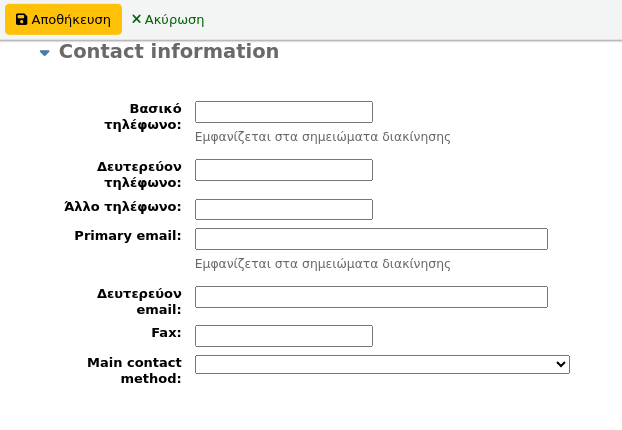The width and height of the screenshot is (622, 430).
Task: Save the form with the Αποθήκευση button
Action: tap(63, 19)
